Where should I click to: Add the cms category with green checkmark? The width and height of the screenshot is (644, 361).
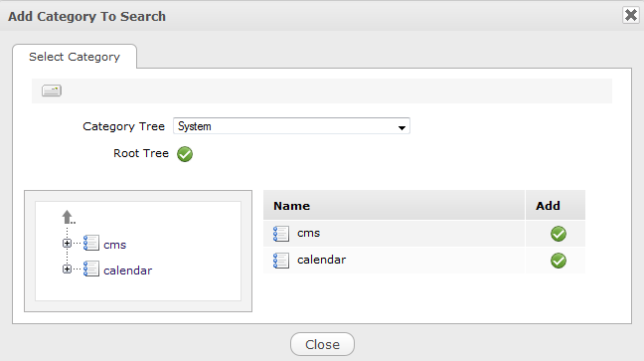(x=559, y=234)
